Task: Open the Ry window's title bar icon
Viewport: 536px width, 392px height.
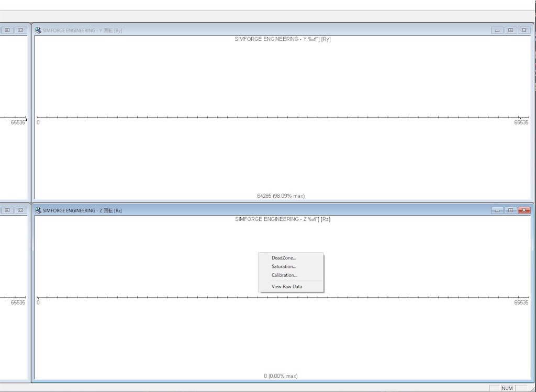Action: coord(38,30)
